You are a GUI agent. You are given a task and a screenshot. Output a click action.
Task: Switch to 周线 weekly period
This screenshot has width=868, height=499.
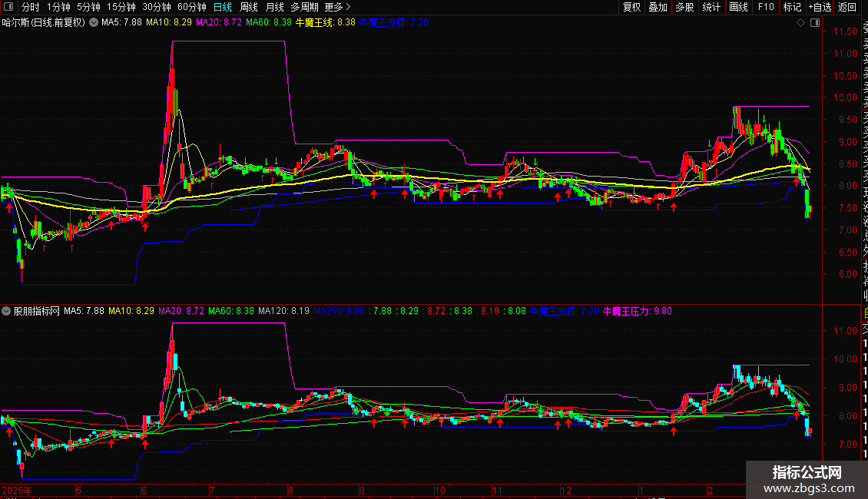tap(249, 7)
